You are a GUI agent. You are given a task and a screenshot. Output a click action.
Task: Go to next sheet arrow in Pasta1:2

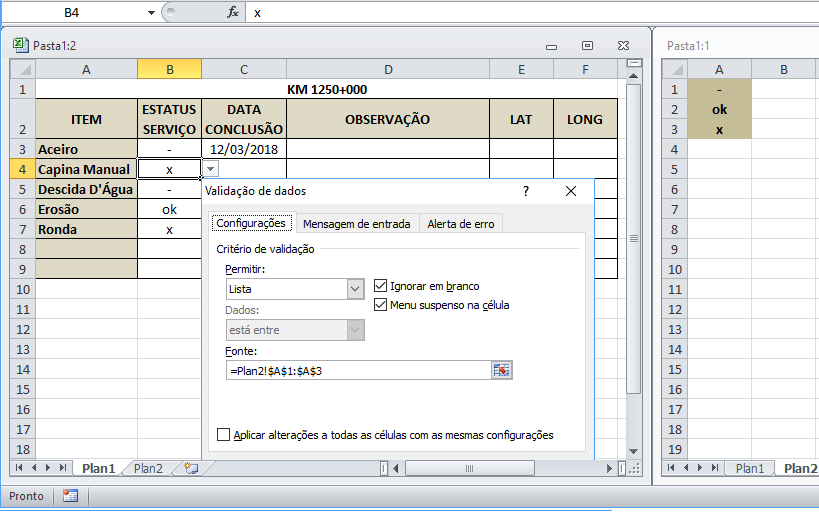coord(48,468)
